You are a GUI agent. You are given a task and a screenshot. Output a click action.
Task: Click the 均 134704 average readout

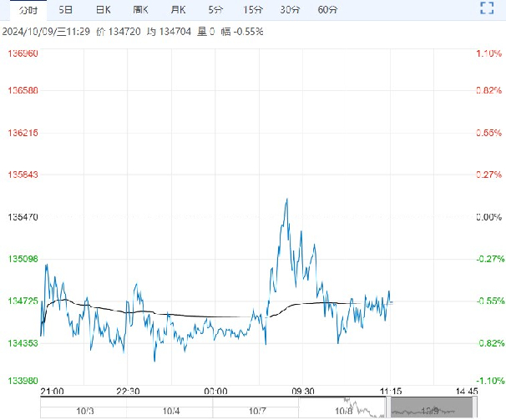tap(169, 32)
